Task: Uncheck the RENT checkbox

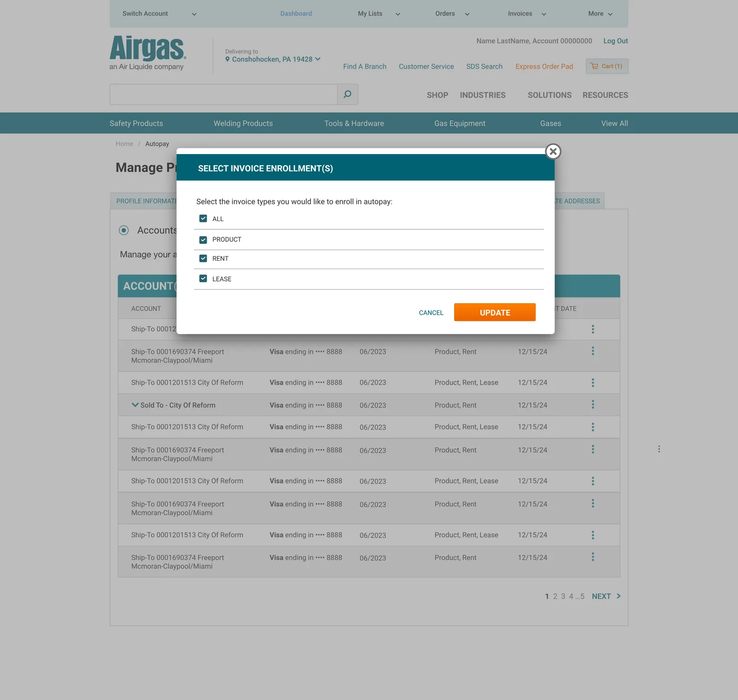Action: coord(203,258)
